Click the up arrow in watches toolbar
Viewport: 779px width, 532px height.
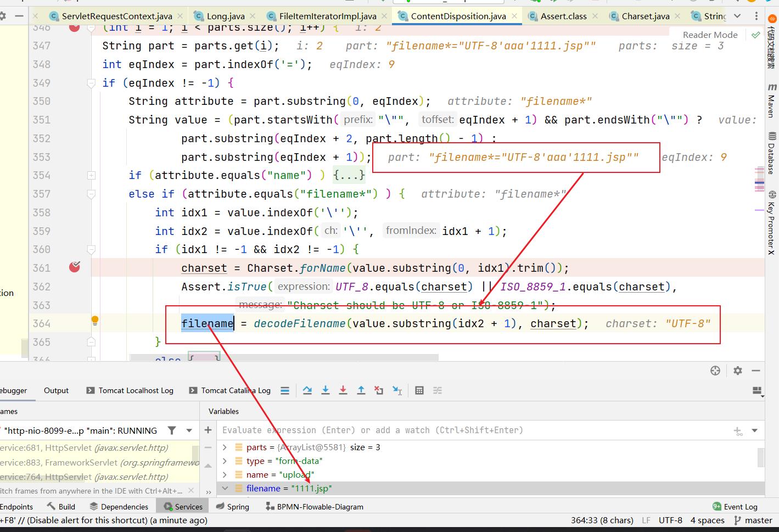208,466
